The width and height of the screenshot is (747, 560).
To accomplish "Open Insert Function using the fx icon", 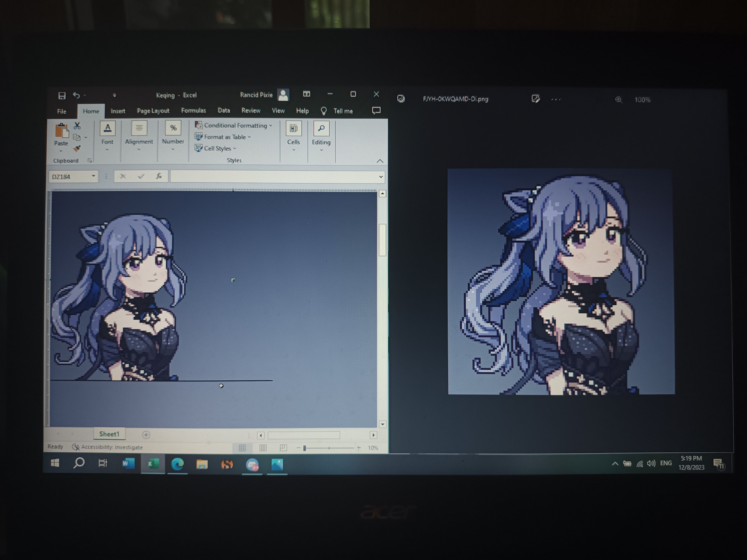I will point(159,176).
